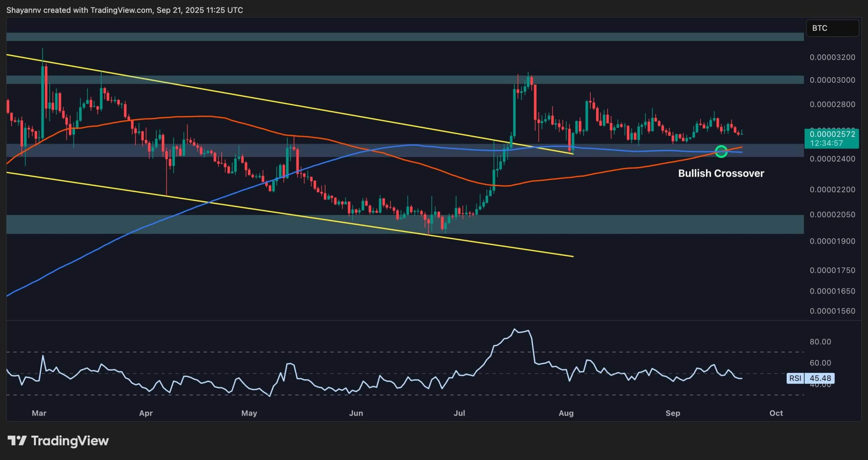Click the Mar label on time axis
868x460 pixels.
pyautogui.click(x=39, y=413)
